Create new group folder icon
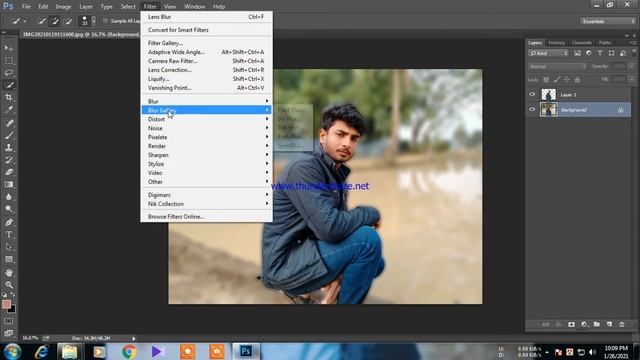 click(597, 324)
